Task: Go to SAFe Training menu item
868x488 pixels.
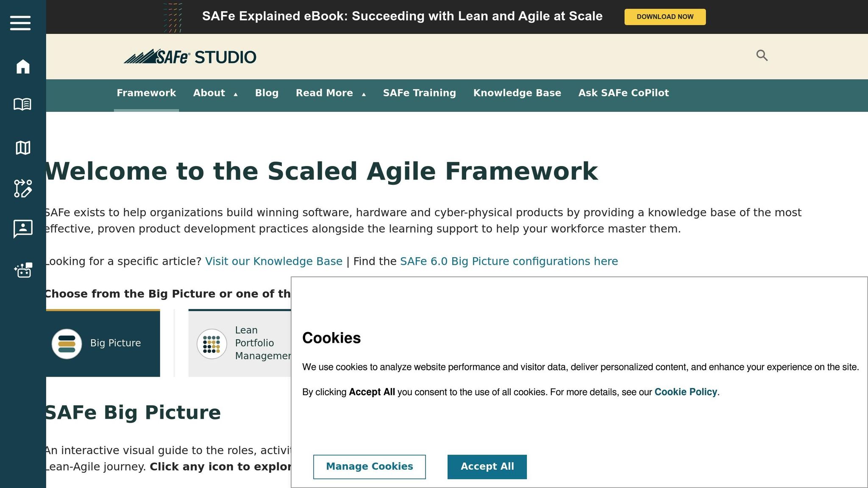Action: pos(419,93)
